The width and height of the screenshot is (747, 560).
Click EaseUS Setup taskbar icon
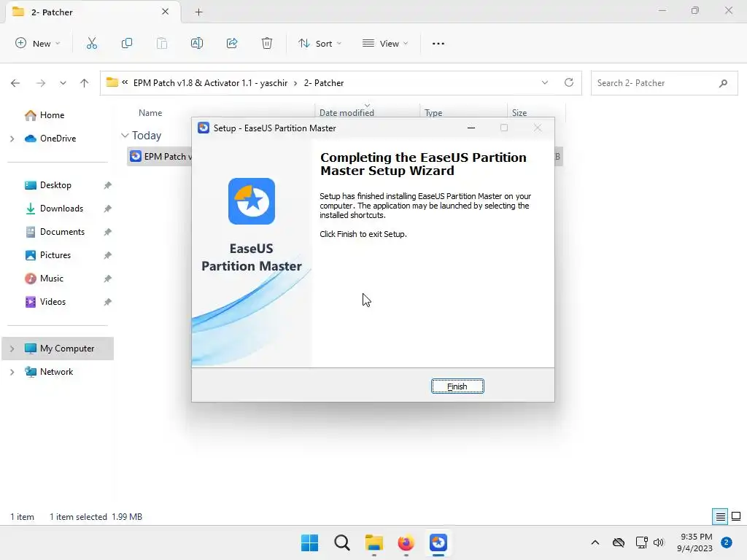[438, 542]
